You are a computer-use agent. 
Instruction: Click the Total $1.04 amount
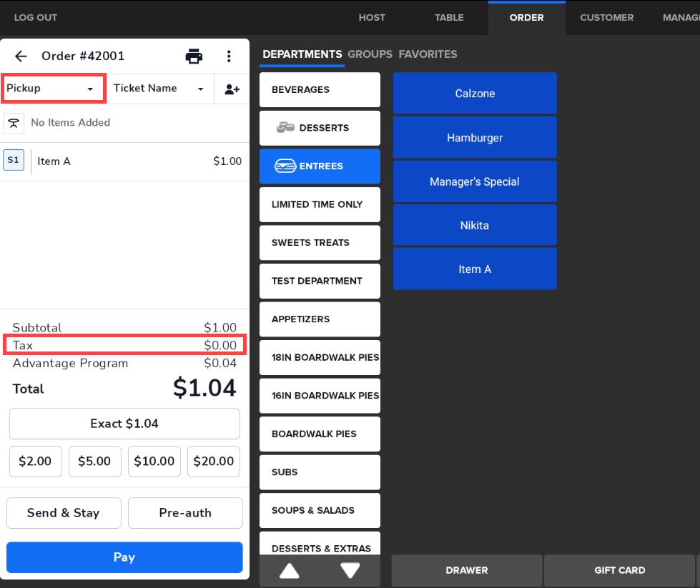tap(204, 388)
